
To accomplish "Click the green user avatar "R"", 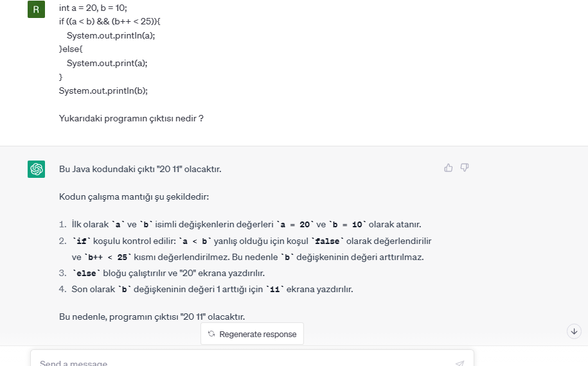I will pos(37,10).
